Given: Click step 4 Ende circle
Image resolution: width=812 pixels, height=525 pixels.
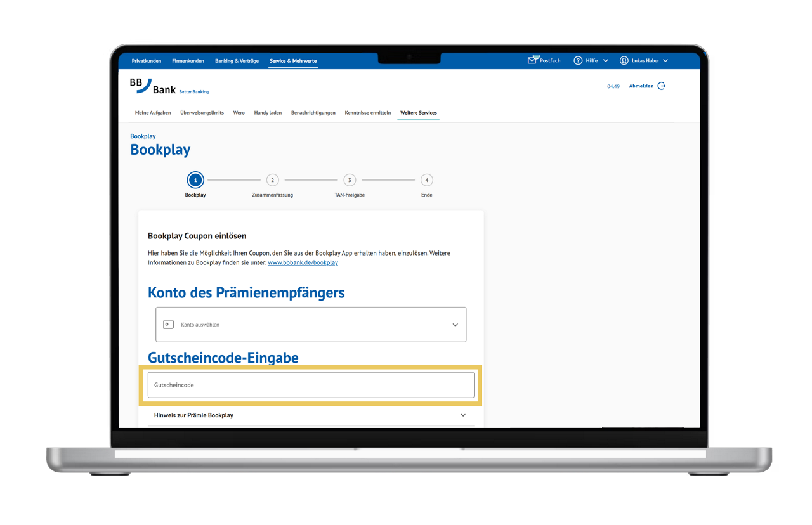Looking at the screenshot, I should pos(427,180).
